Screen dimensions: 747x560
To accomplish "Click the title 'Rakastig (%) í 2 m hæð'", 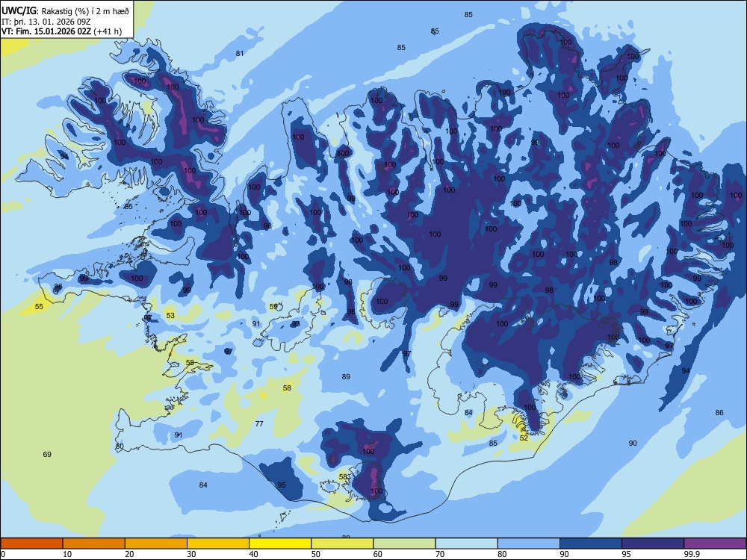I will coord(85,11).
